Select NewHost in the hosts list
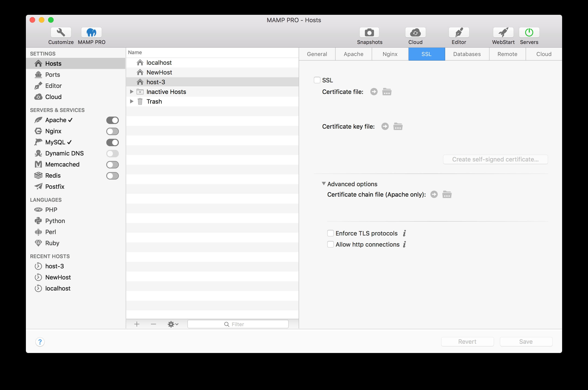 point(212,72)
